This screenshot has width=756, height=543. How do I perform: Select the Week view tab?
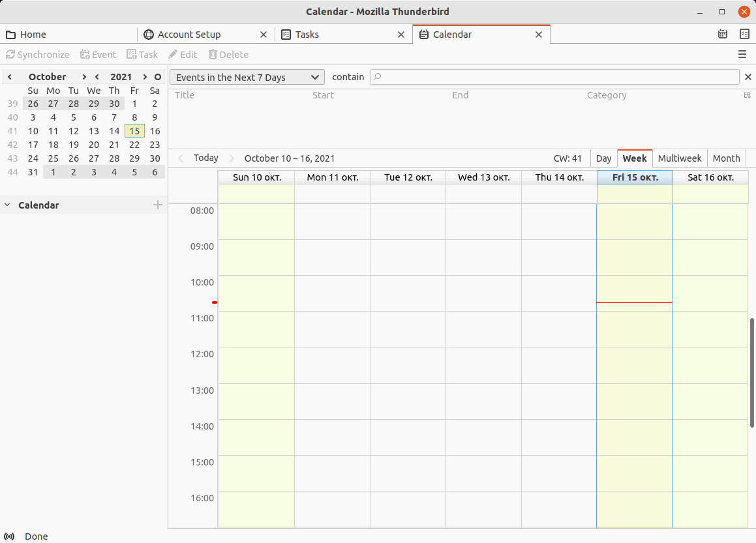pos(635,158)
